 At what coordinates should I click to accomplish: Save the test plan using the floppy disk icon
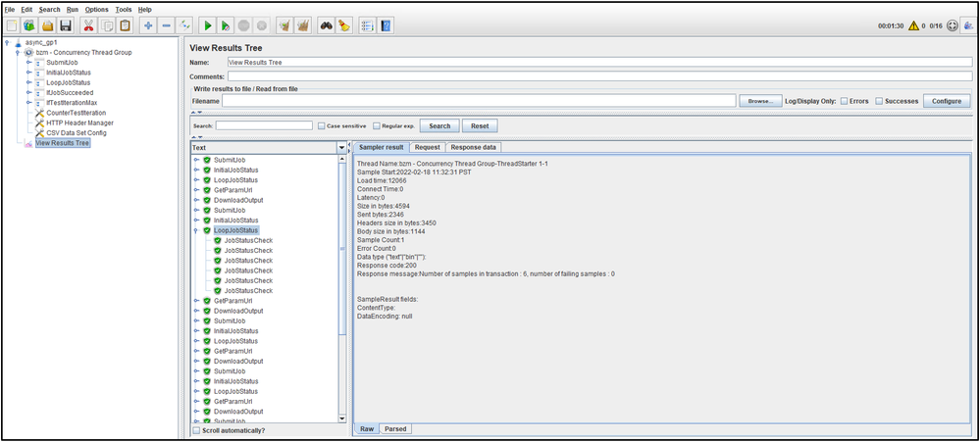(x=66, y=25)
